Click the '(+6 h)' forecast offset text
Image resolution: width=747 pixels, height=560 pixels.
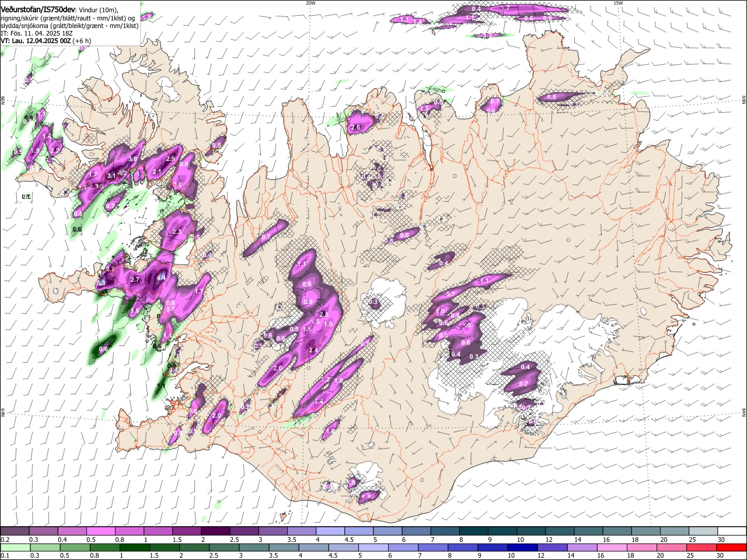(82, 41)
